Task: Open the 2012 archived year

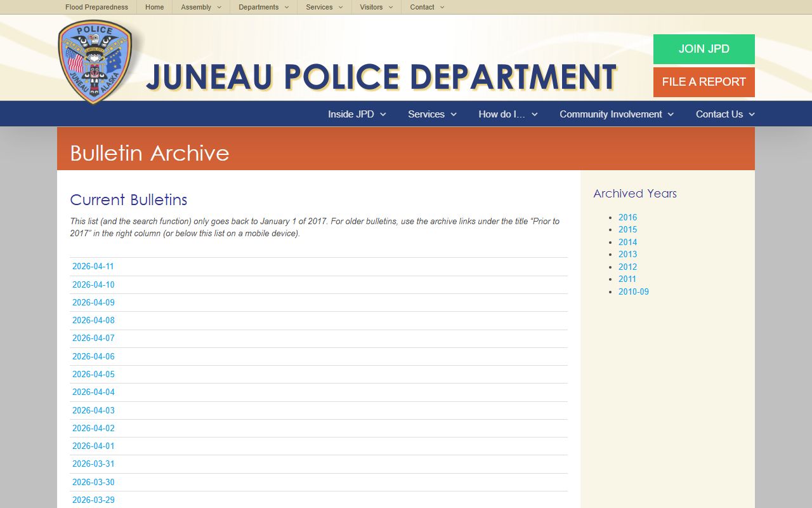Action: point(627,267)
